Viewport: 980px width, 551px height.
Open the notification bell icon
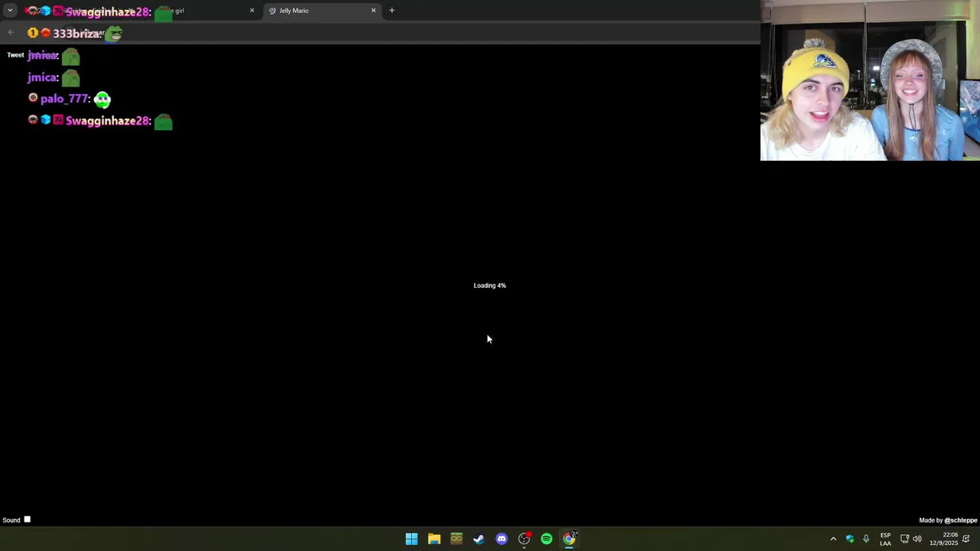click(966, 539)
